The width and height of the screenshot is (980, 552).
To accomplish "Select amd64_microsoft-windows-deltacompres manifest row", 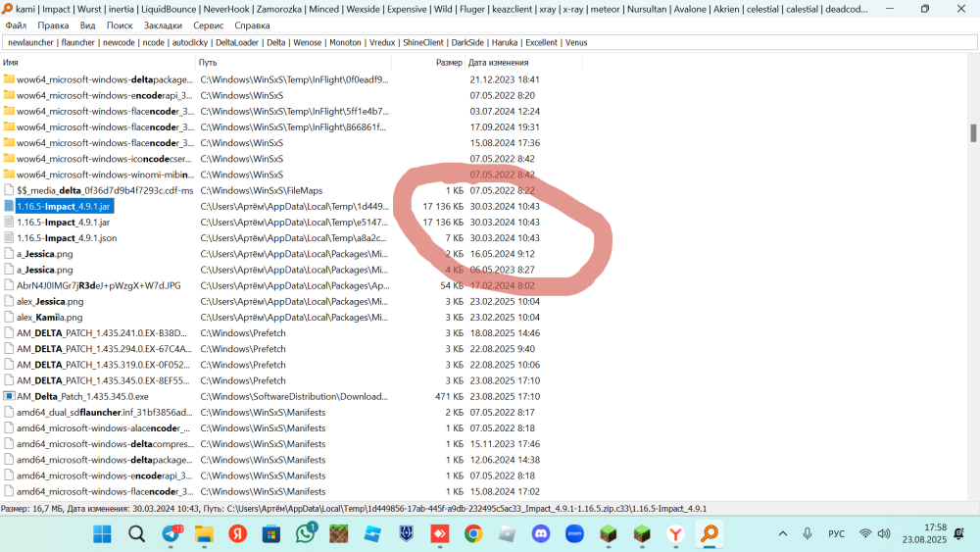I will click(x=105, y=444).
